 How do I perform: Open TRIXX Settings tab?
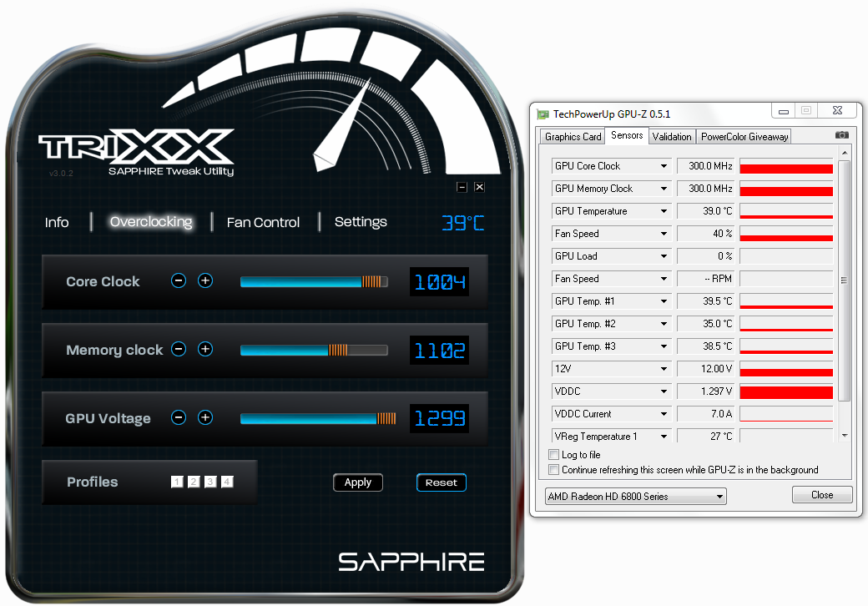coord(361,222)
